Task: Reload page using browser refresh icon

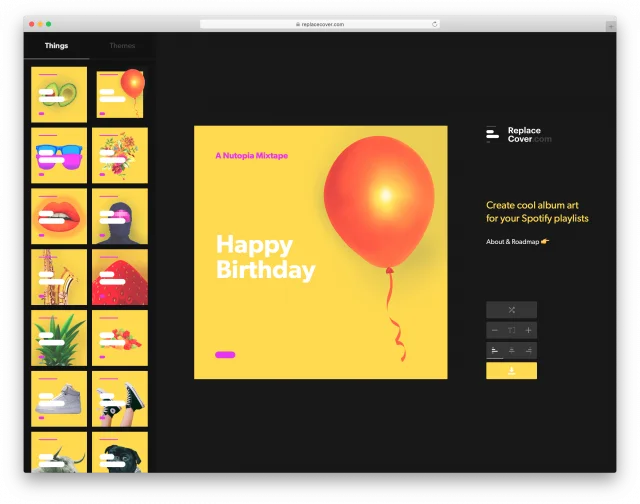Action: click(435, 23)
